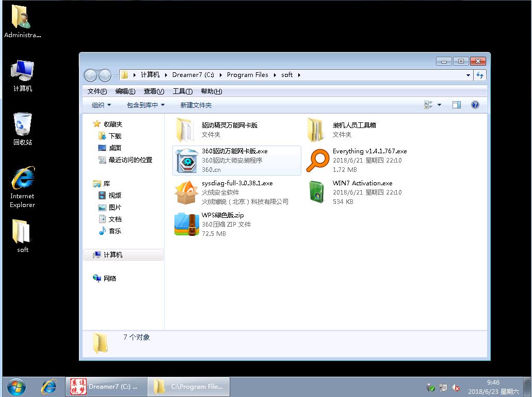Open the 查看(V) menu
This screenshot has width=532, height=397.
coord(154,91)
